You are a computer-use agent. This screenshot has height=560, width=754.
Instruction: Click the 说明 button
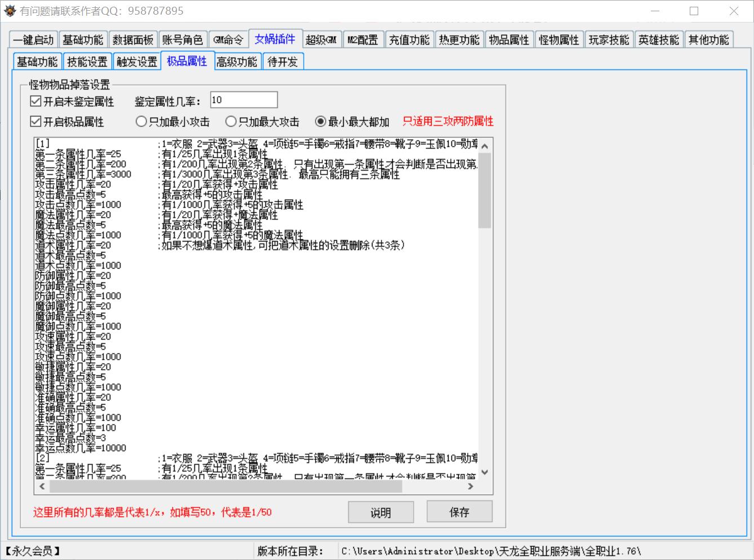pos(381,512)
